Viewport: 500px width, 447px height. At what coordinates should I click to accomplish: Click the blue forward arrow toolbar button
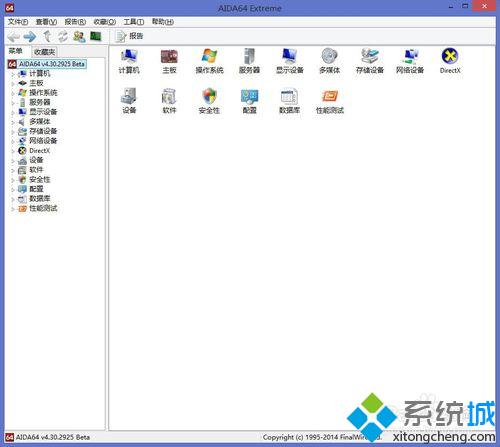[x=30, y=37]
